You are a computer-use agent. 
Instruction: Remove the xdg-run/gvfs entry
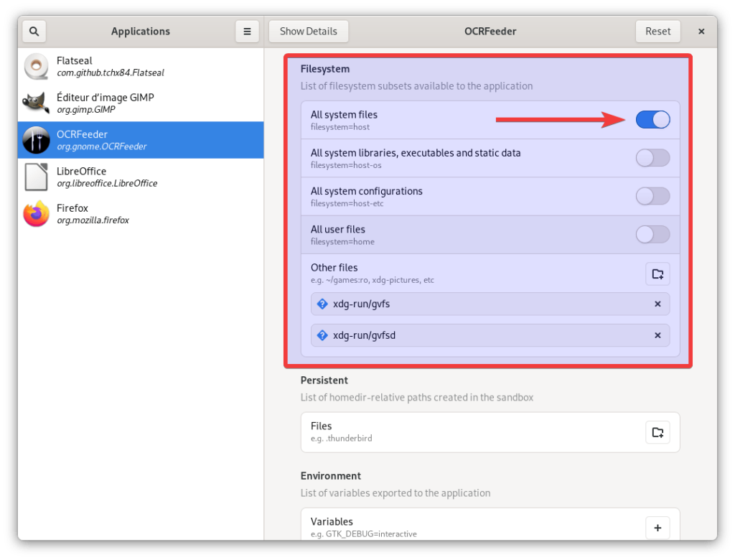(657, 304)
